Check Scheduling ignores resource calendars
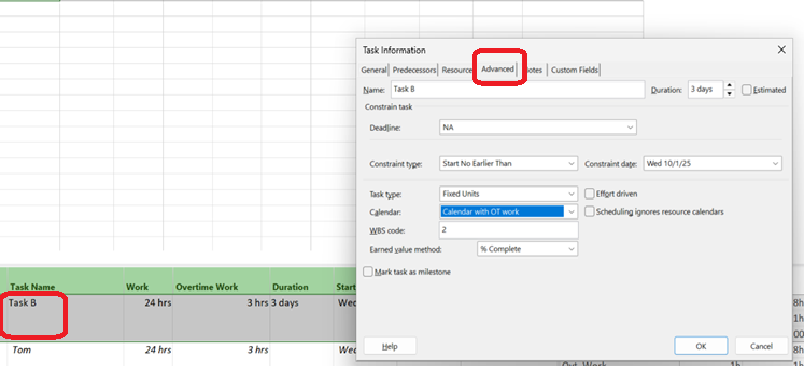The width and height of the screenshot is (806, 389). pyautogui.click(x=589, y=211)
